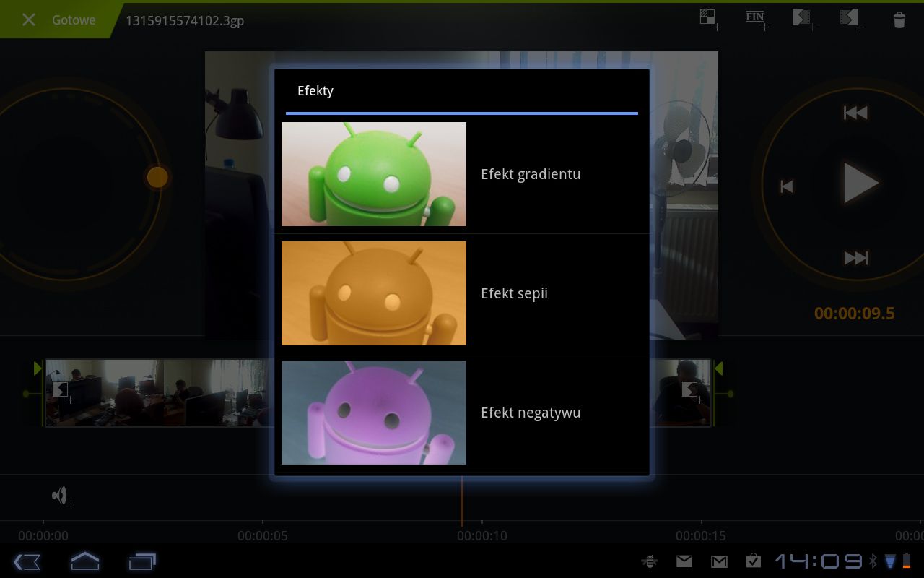Tap the Gotowe done button

[x=74, y=20]
